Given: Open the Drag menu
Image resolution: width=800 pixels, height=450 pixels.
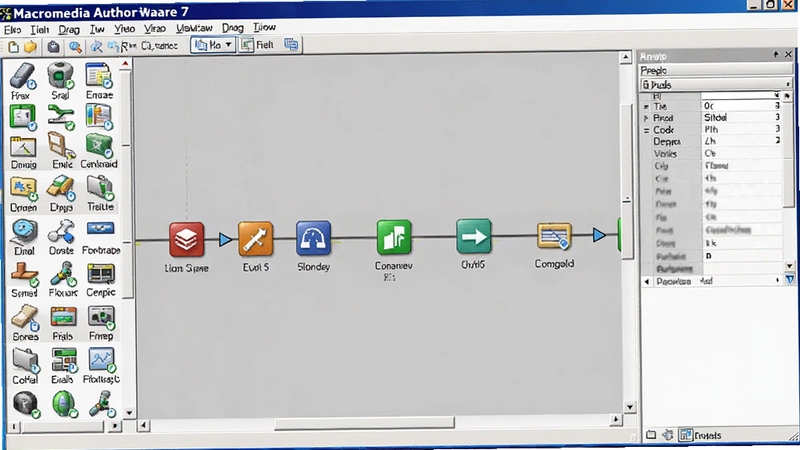Looking at the screenshot, I should coord(69,30).
